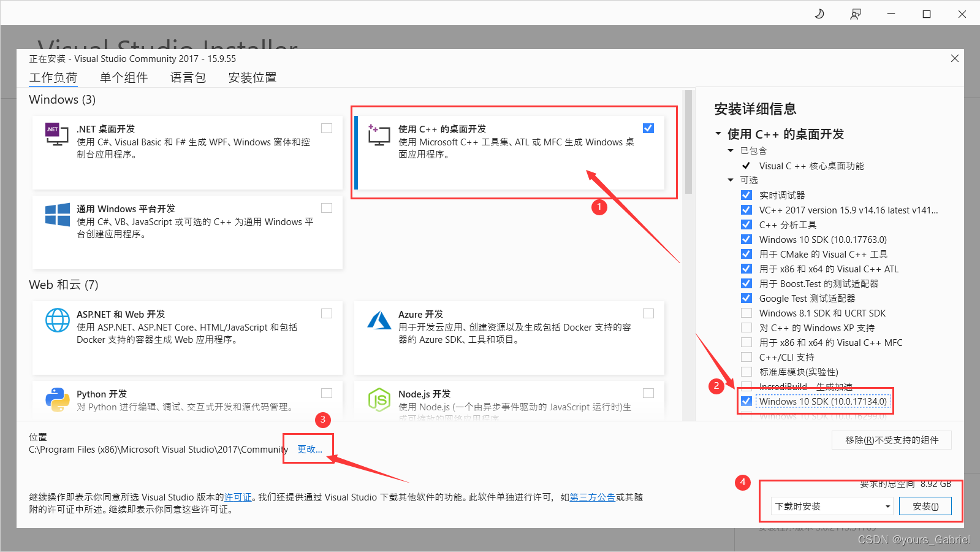Check 对 C++ 的 Windows XP 支持
The width and height of the screenshot is (980, 552).
(x=746, y=328)
